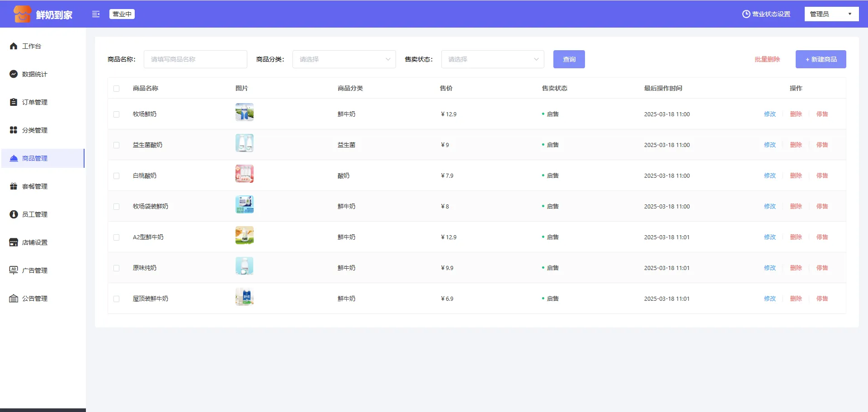Open the 售卖状态 status dropdown
The image size is (868, 412).
pyautogui.click(x=492, y=59)
